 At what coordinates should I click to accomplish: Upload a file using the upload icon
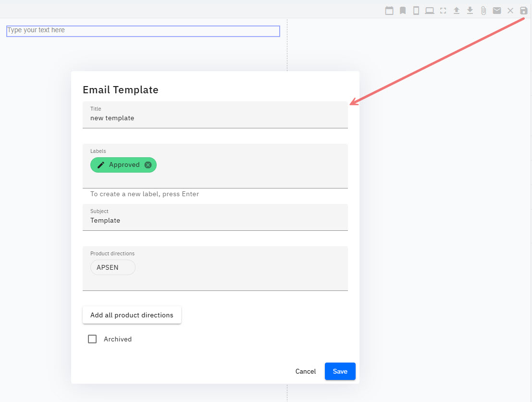coord(456,10)
